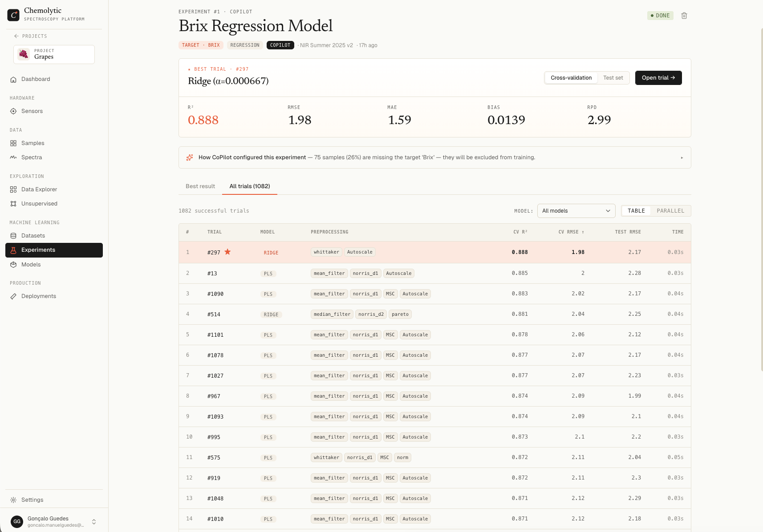This screenshot has width=763, height=532.
Task: Open Deployments menu item
Action: point(54,296)
